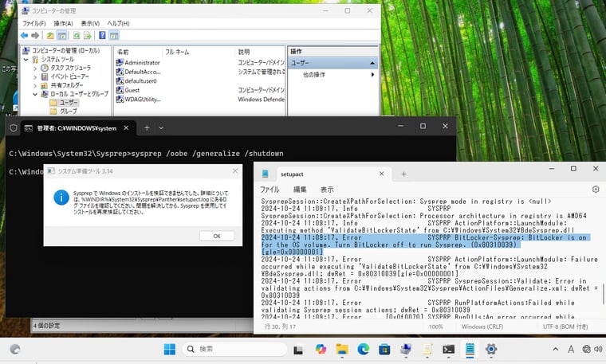Expand the 共有フォルダー tree node

point(35,86)
